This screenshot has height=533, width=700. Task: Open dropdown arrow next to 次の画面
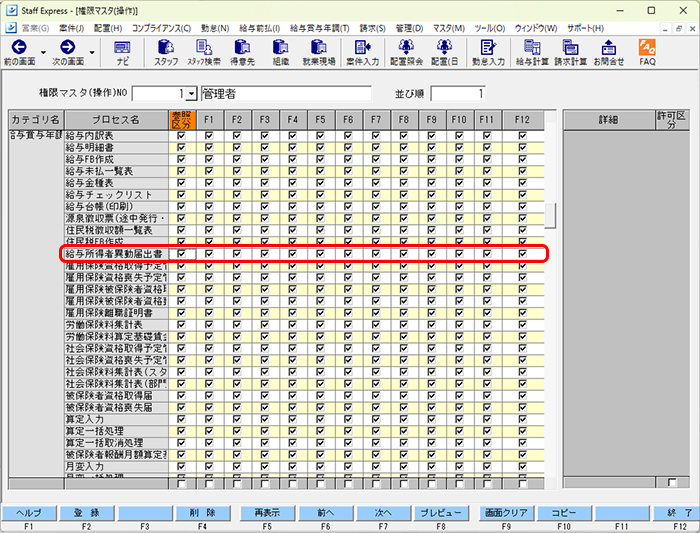[93, 49]
